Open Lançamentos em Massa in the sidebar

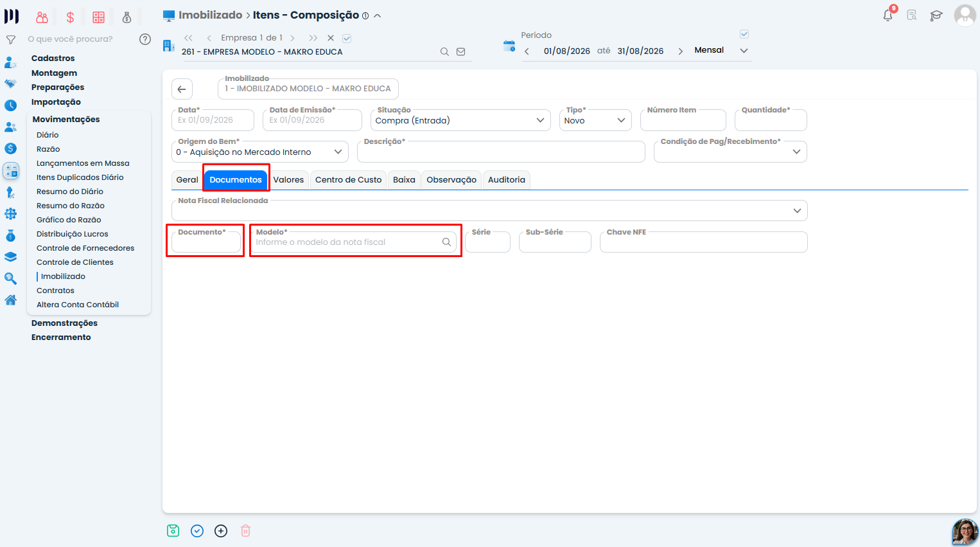[83, 163]
